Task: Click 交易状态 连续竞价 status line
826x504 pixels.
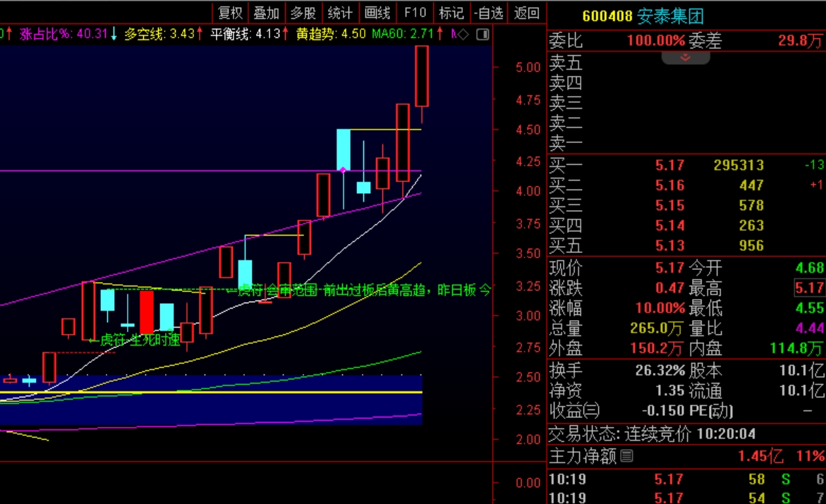Action: click(x=652, y=434)
